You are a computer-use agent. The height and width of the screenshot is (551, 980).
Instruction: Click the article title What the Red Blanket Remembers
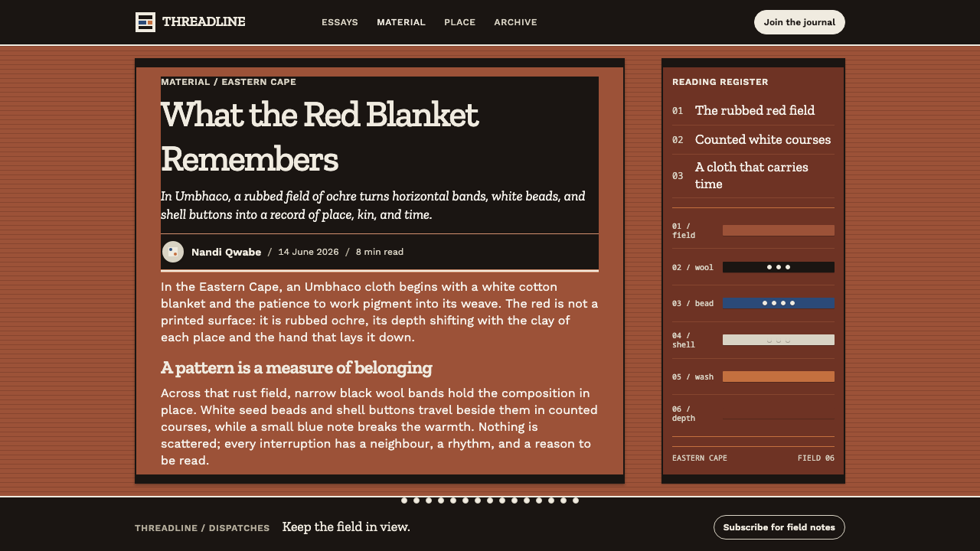pos(320,136)
